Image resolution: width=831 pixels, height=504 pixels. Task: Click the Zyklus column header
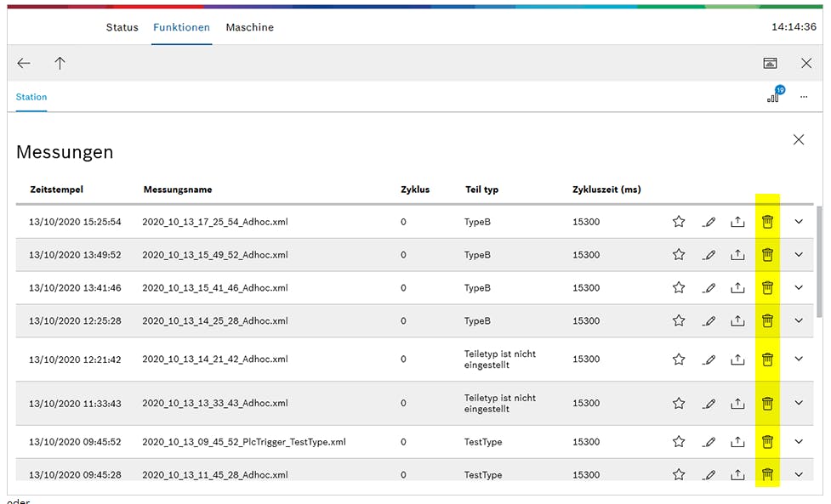click(415, 190)
